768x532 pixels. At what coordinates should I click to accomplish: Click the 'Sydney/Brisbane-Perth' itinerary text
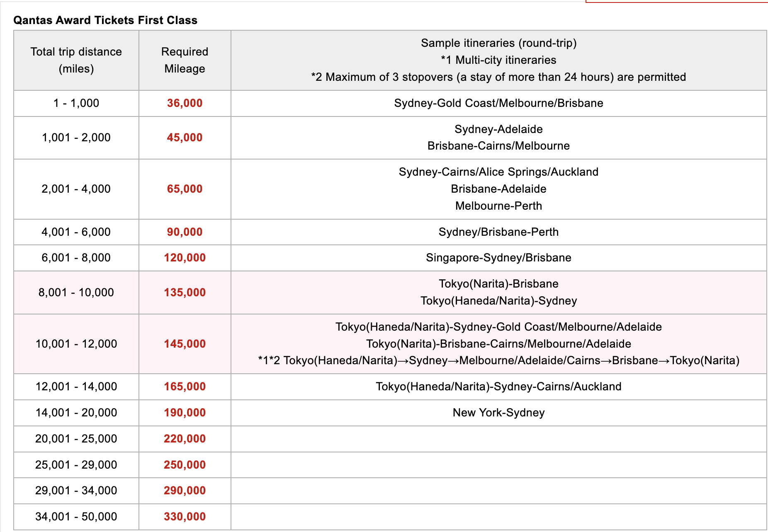(499, 232)
